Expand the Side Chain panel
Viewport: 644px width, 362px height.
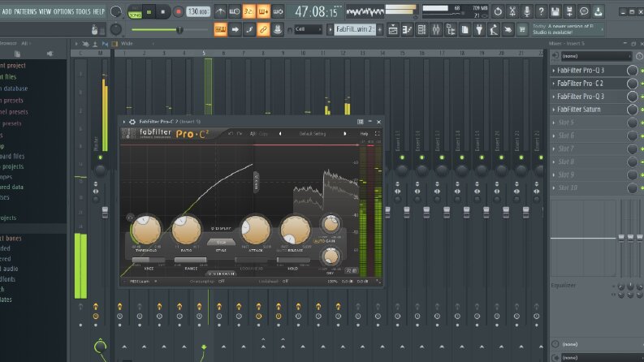pyautogui.click(x=222, y=274)
